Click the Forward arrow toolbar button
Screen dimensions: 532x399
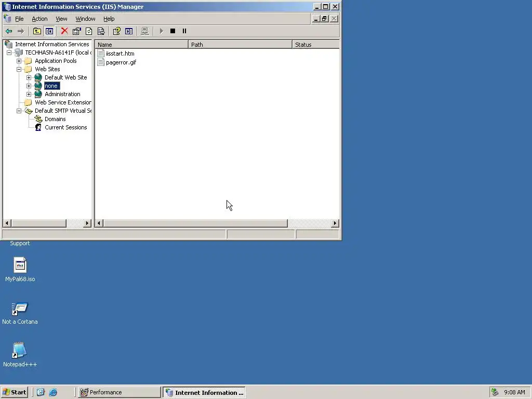tap(21, 31)
